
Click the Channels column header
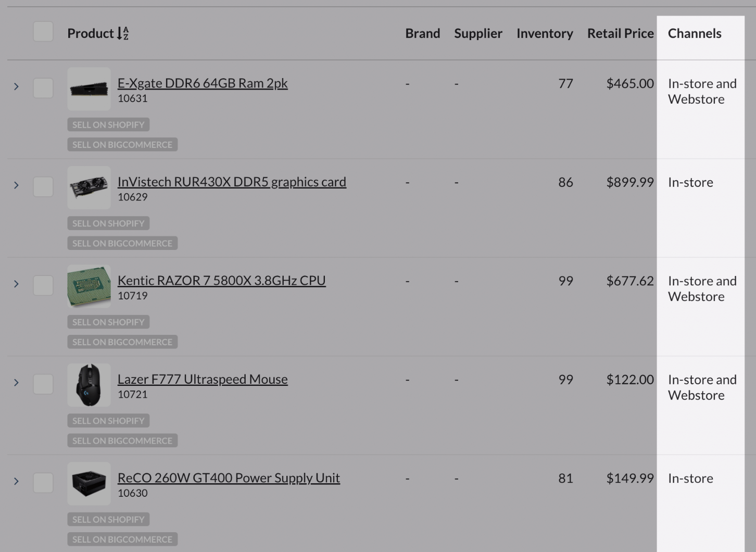coord(694,33)
